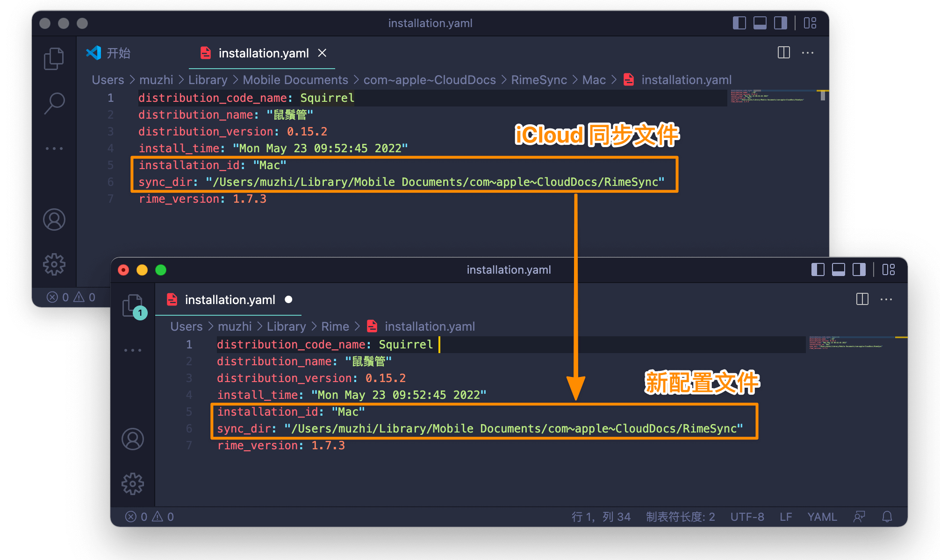The image size is (940, 560).
Task: Click Notifications bell in front status bar
Action: tap(887, 517)
